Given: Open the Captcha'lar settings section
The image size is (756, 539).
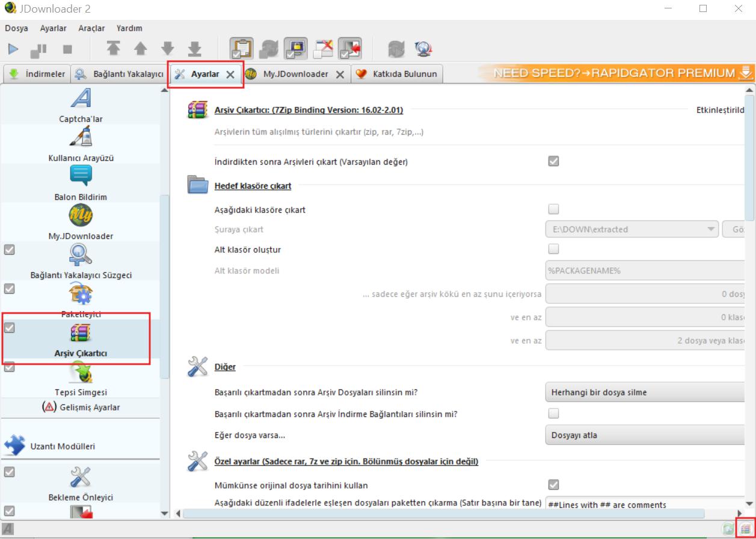Looking at the screenshot, I should (x=81, y=105).
